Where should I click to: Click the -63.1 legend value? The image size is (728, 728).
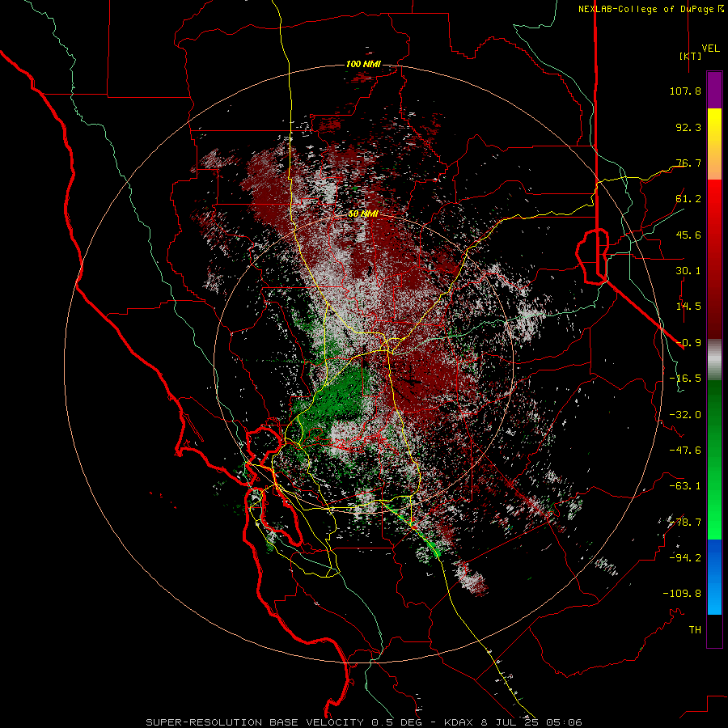tap(685, 486)
